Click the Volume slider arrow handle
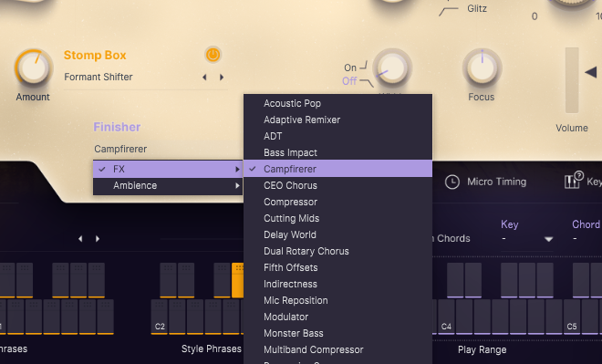The width and height of the screenshot is (602, 364). tap(590, 72)
